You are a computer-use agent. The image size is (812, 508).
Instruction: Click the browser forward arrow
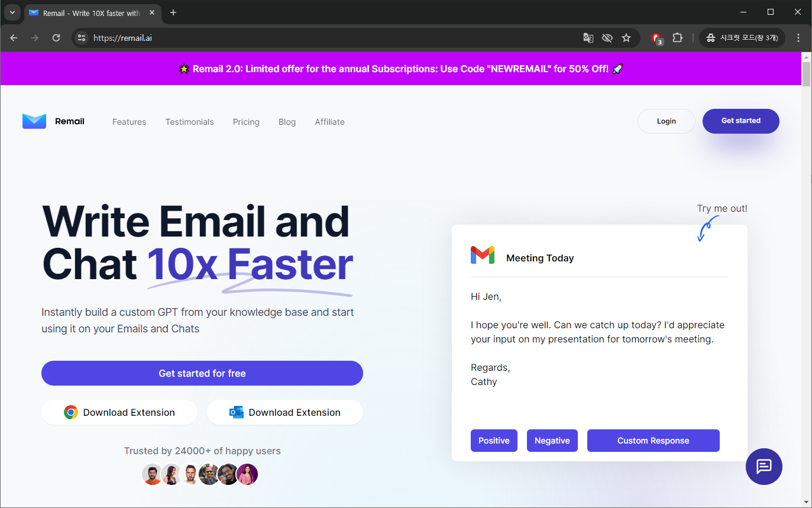click(x=35, y=38)
